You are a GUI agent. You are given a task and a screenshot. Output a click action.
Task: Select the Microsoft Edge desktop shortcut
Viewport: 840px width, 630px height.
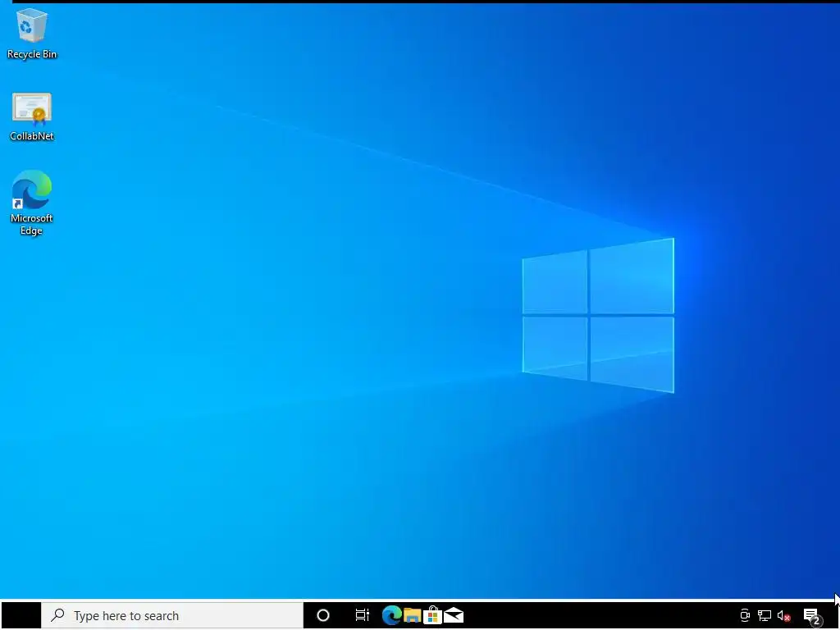coord(32,203)
